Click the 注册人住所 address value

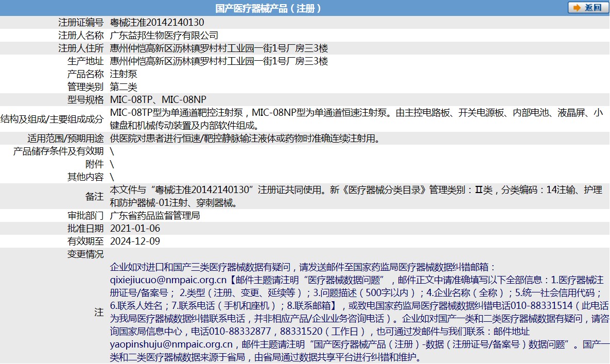tap(219, 48)
